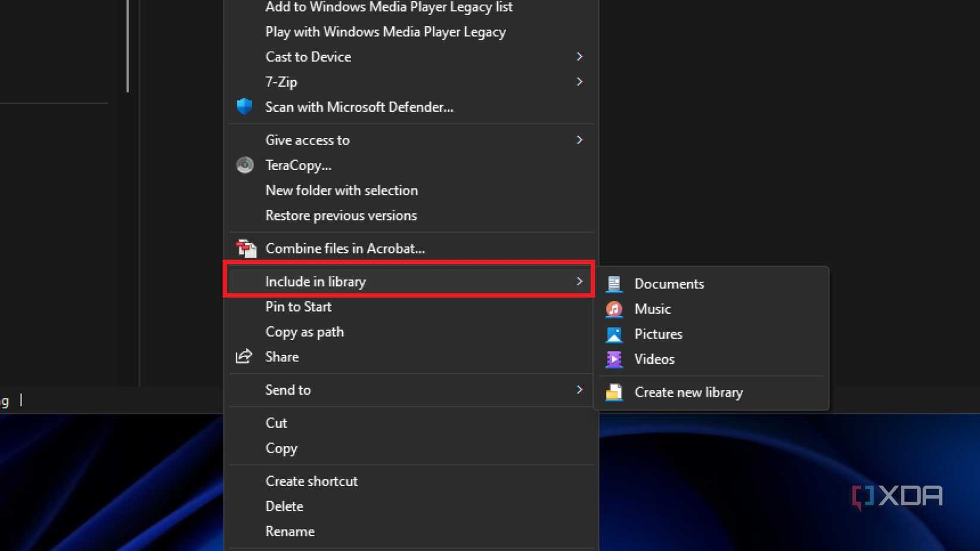Select New folder with selection
This screenshot has height=551, width=980.
point(412,190)
